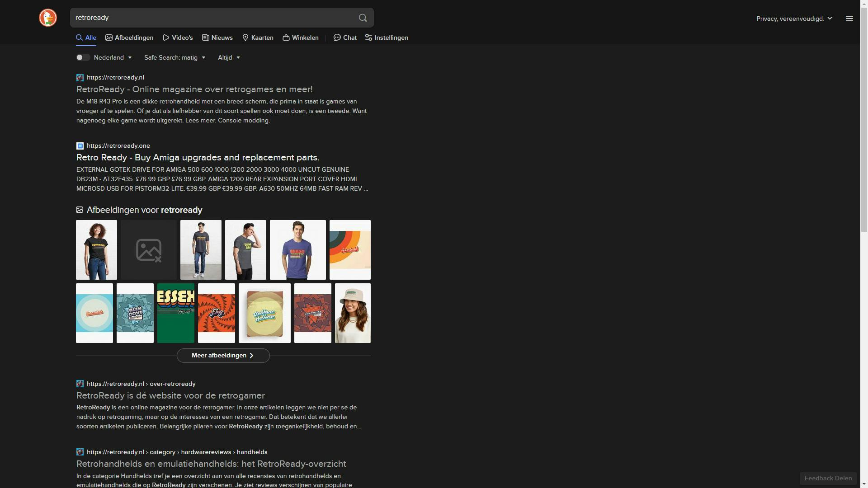This screenshot has height=488, width=868.
Task: Switch to the Afbeeldingen tab
Action: [129, 38]
